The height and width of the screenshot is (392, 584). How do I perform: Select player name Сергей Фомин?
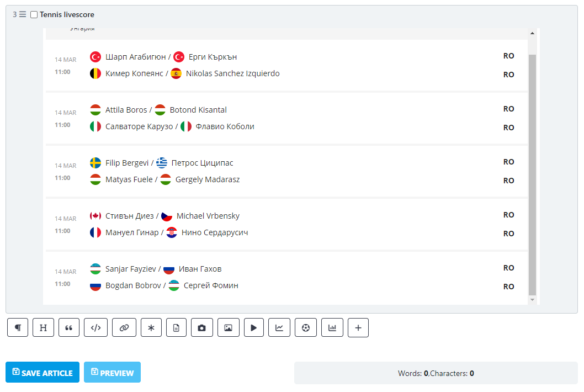pos(211,285)
